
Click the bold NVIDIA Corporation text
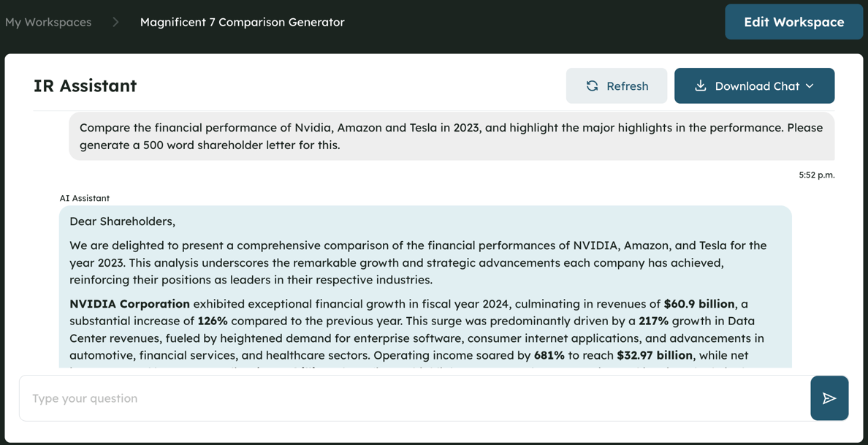[x=129, y=304]
